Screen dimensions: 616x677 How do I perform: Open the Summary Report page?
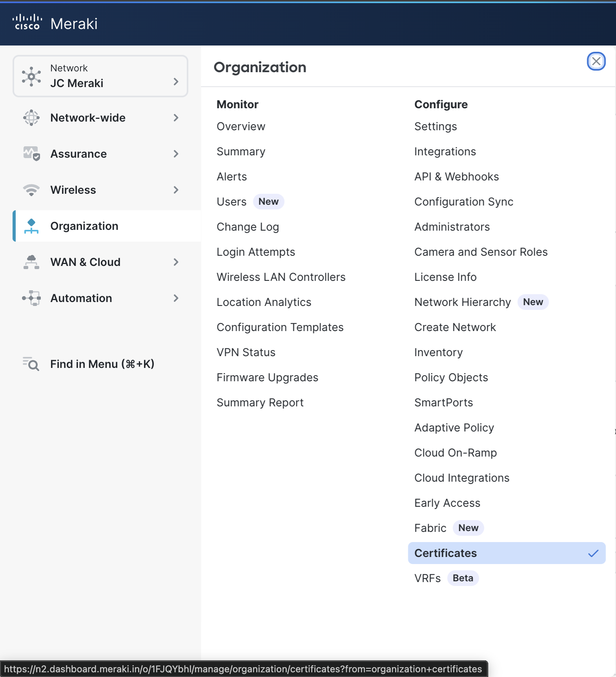click(x=260, y=402)
